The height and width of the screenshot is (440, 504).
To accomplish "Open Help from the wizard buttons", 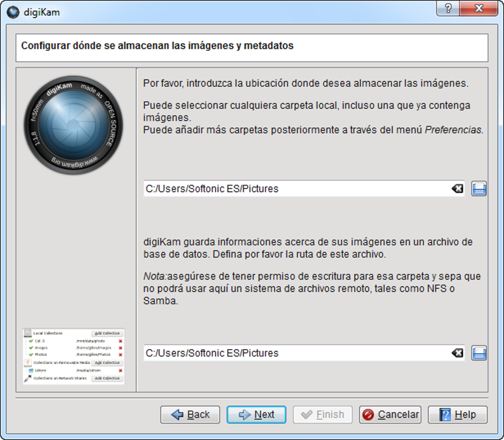I will [x=458, y=415].
